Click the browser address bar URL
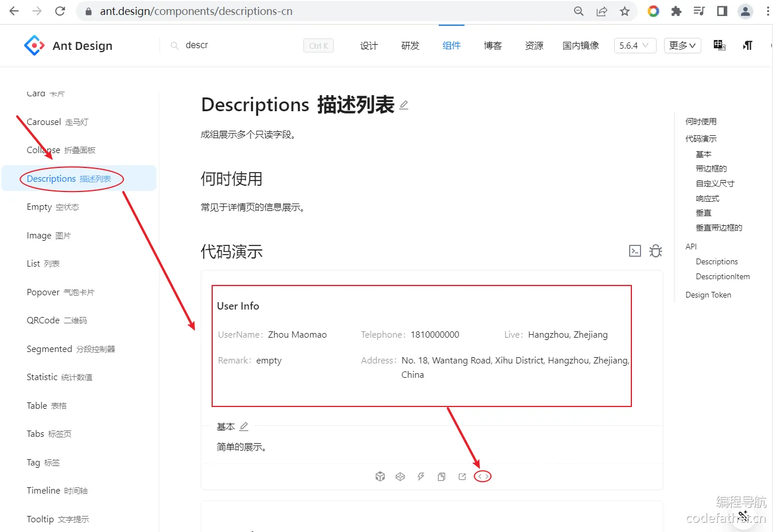This screenshot has height=532, width=773. tap(196, 11)
